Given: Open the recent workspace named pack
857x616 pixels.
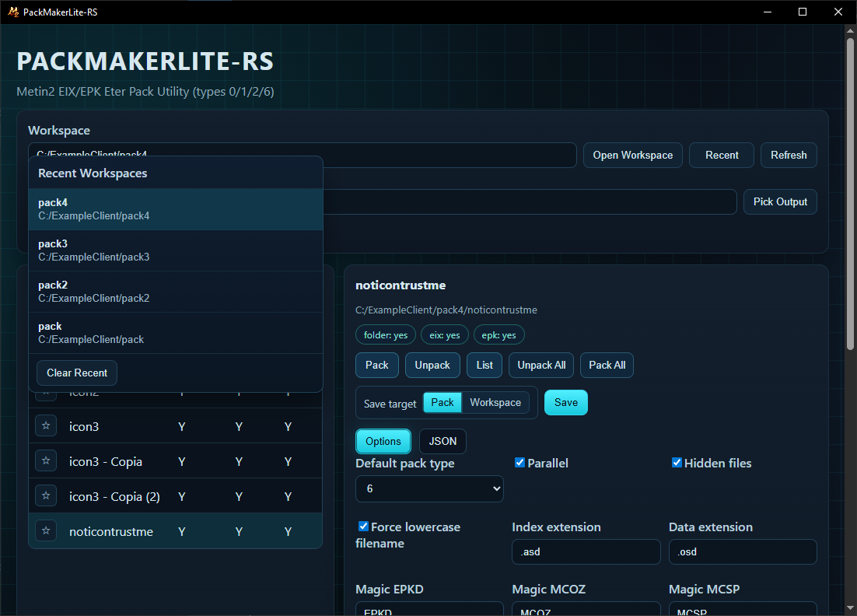Looking at the screenshot, I should 176,333.
